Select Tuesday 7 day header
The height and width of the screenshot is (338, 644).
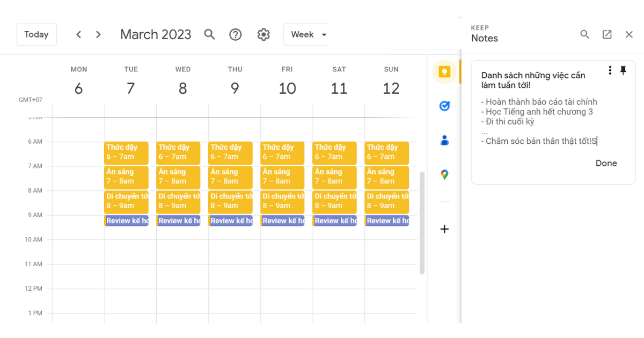130,88
